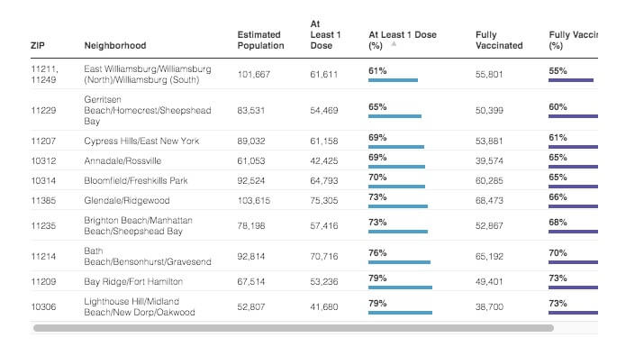644x356 pixels.
Task: Select fully vaccinated count 39,574
Action: tap(489, 160)
